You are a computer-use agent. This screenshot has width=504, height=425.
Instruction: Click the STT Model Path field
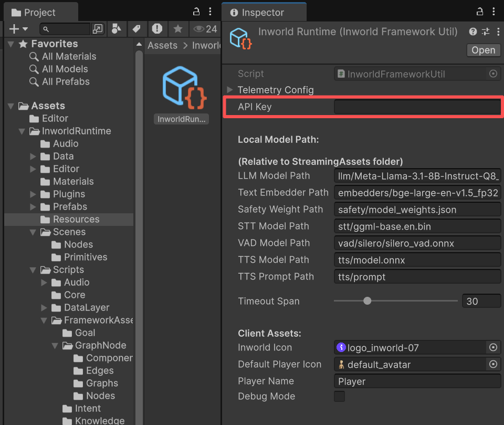point(417,226)
